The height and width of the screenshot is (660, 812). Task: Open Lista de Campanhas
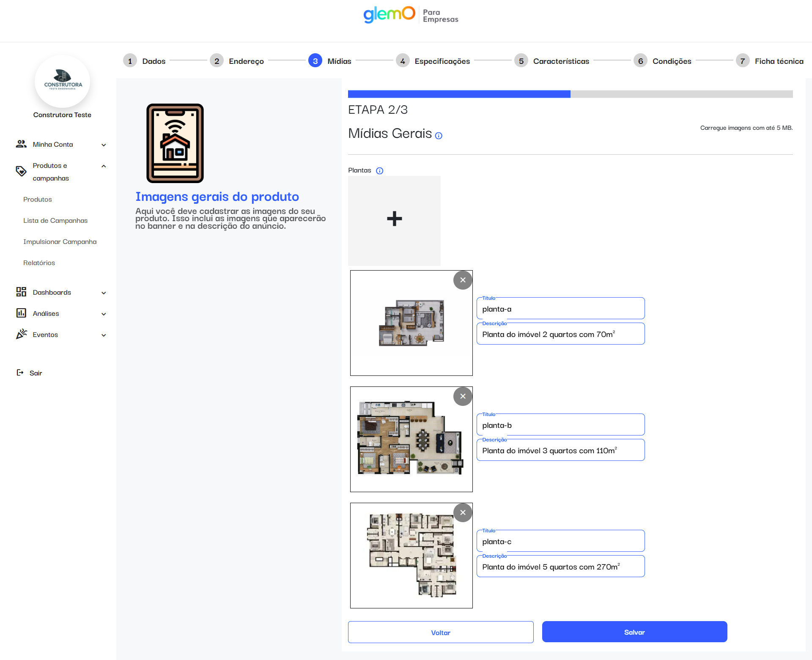pos(55,221)
